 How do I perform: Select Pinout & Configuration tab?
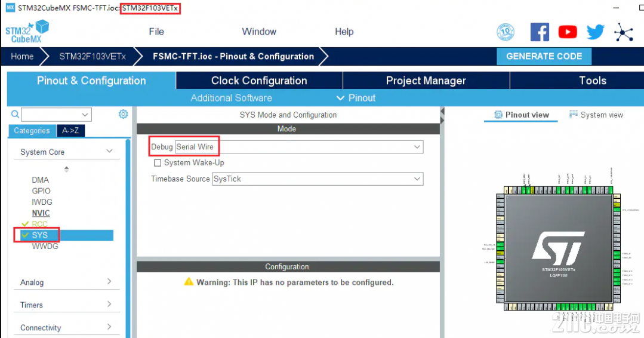click(91, 81)
